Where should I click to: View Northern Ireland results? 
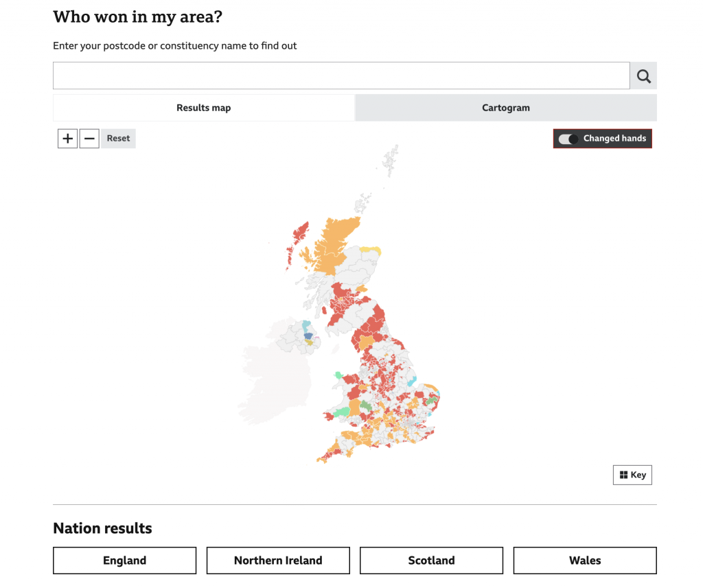tap(277, 560)
